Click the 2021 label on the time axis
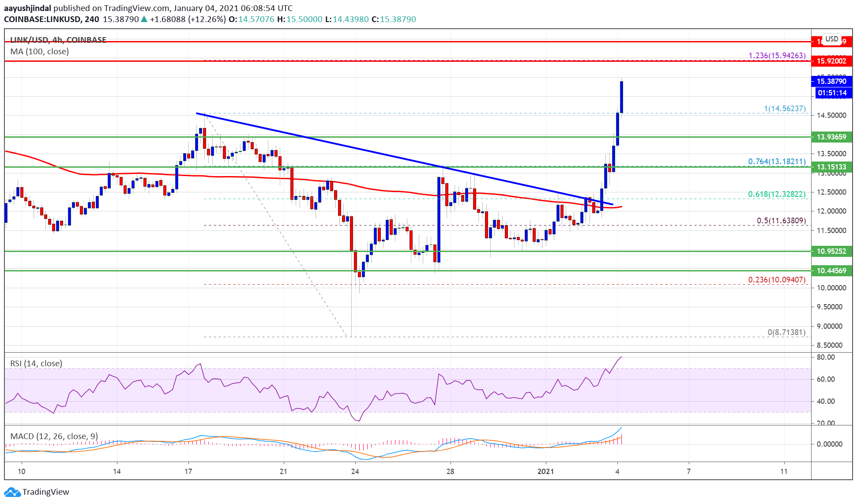The height and width of the screenshot is (504, 857). [545, 472]
